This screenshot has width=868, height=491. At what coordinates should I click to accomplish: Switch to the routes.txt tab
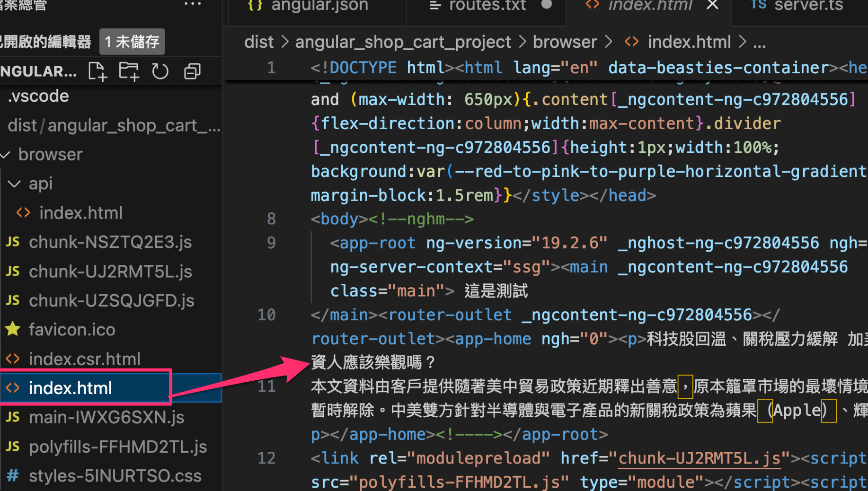(487, 6)
